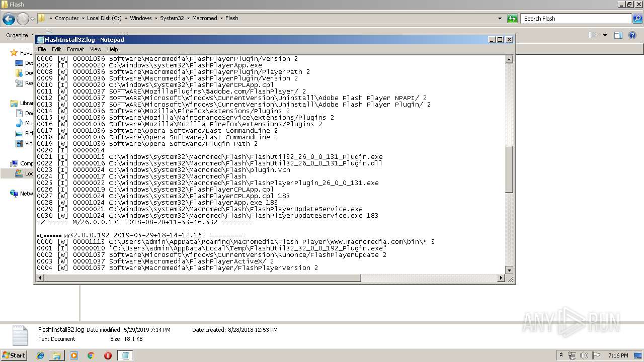Viewport: 644px width, 362px height.
Task: Open the Help menu in Notepad
Action: [113, 49]
